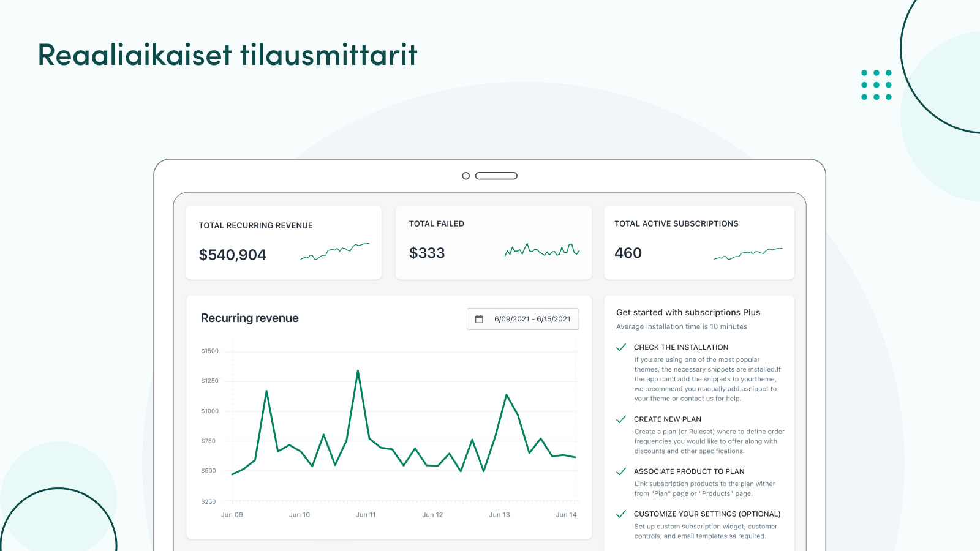Click the $500 y-axis label
Image resolution: width=980 pixels, height=551 pixels.
(208, 471)
